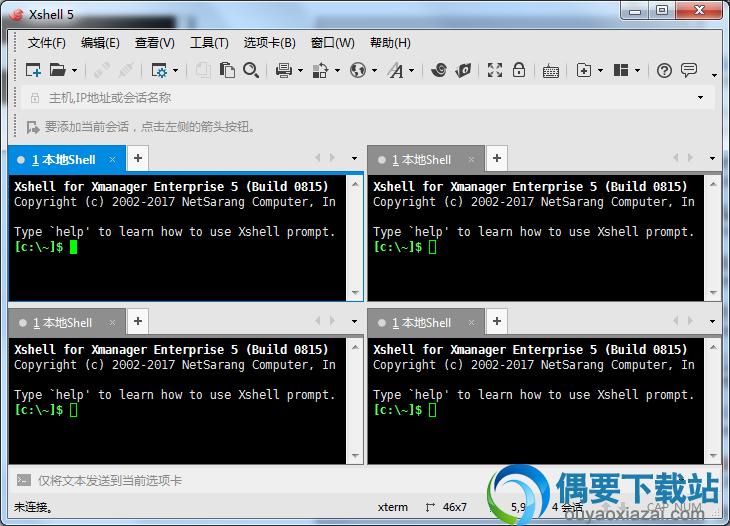Open the address bar history dropdown
730x526 pixels.
pyautogui.click(x=700, y=98)
